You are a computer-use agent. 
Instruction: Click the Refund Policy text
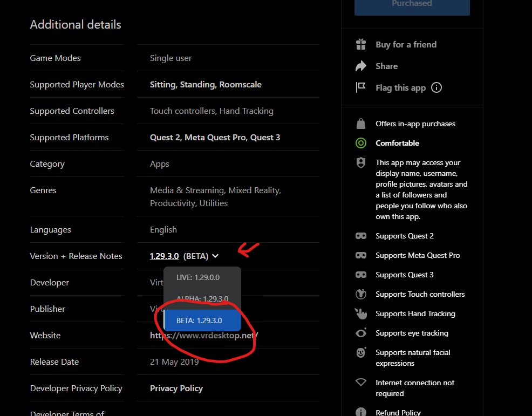(398, 412)
